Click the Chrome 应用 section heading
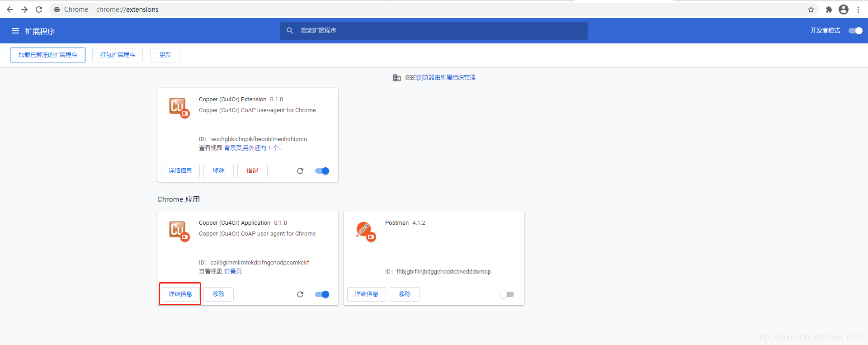Image resolution: width=868 pixels, height=345 pixels. (179, 199)
